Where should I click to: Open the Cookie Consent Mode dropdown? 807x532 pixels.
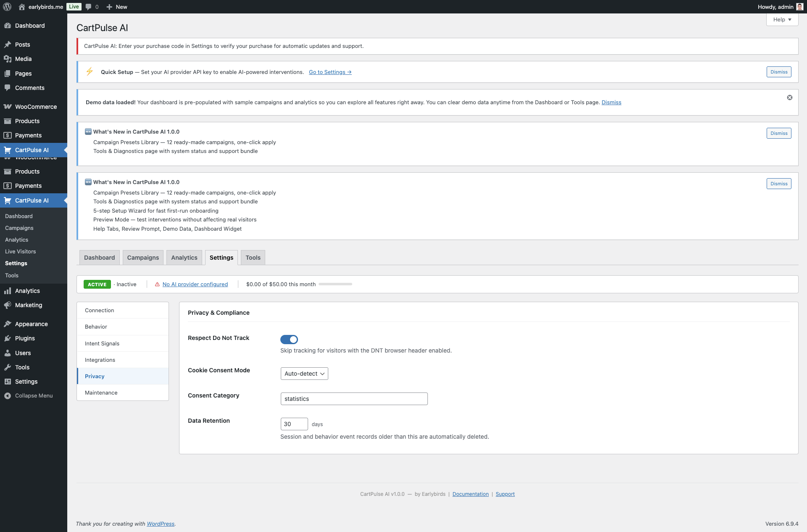[304, 374]
